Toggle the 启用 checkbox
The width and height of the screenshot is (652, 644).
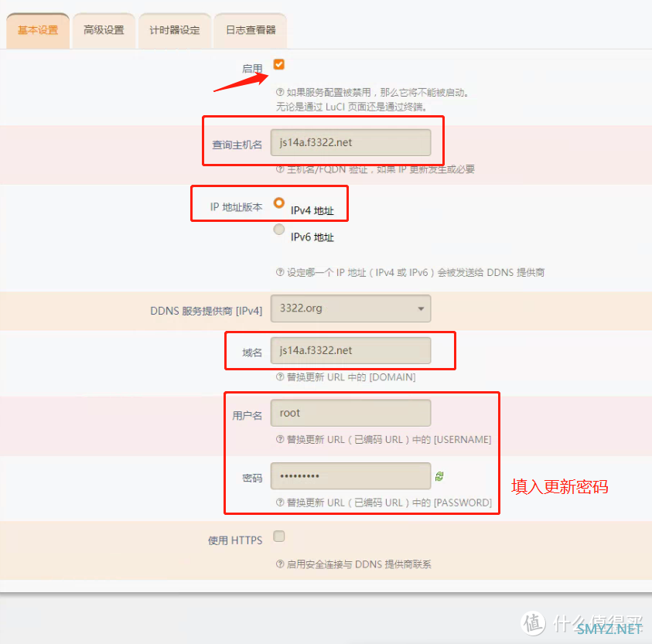(x=278, y=64)
